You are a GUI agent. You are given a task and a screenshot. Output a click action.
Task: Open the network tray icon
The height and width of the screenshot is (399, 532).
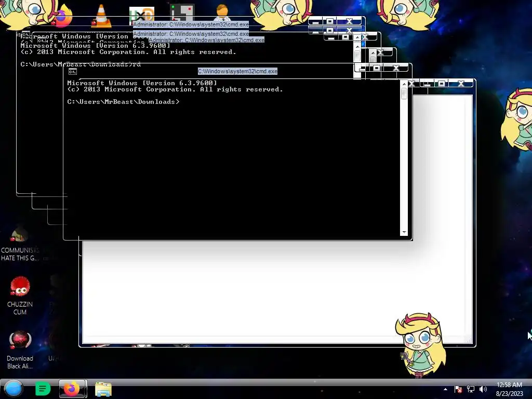click(x=471, y=389)
